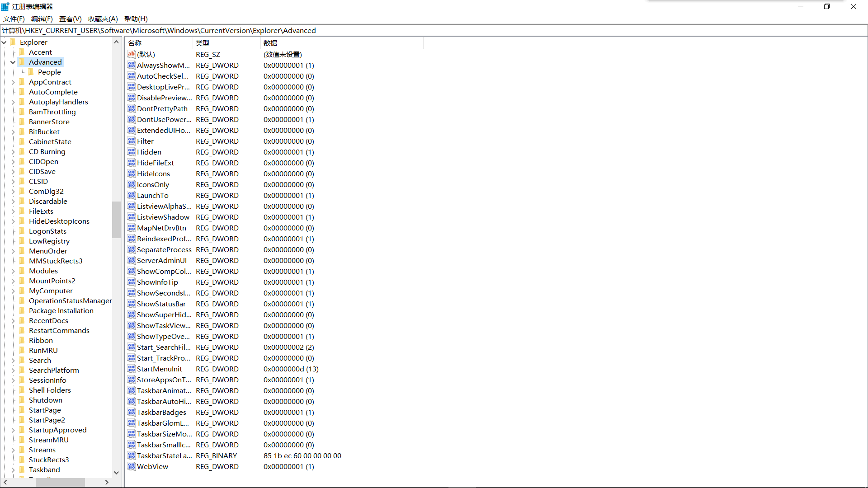868x488 pixels.
Task: Select the ShowSecondsI... value name
Action: pos(164,293)
